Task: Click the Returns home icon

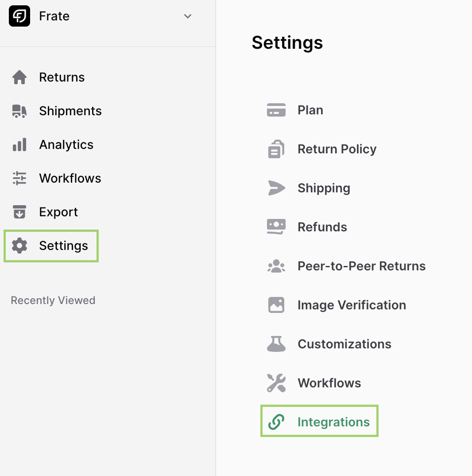Action: (19, 77)
